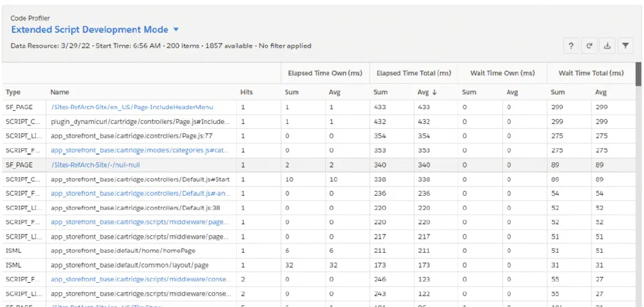Click the Data Resource summary text
The width and height of the screenshot is (644, 307).
(161, 46)
